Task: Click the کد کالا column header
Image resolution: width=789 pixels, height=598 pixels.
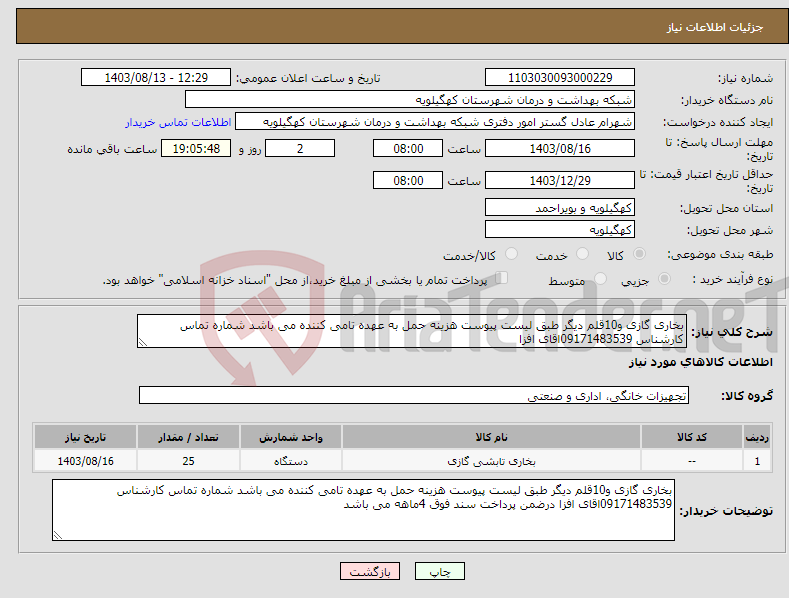Action: [x=692, y=437]
